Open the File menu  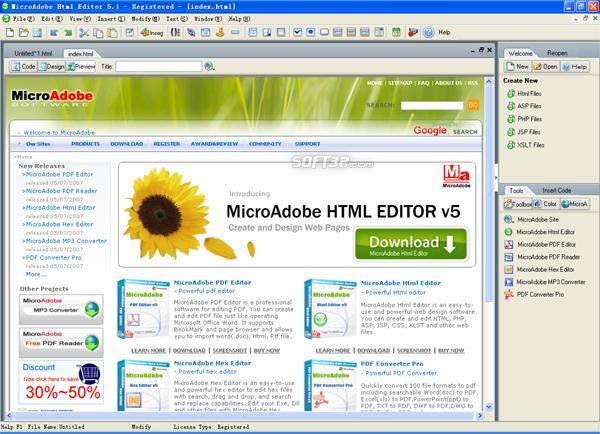[x=23, y=18]
